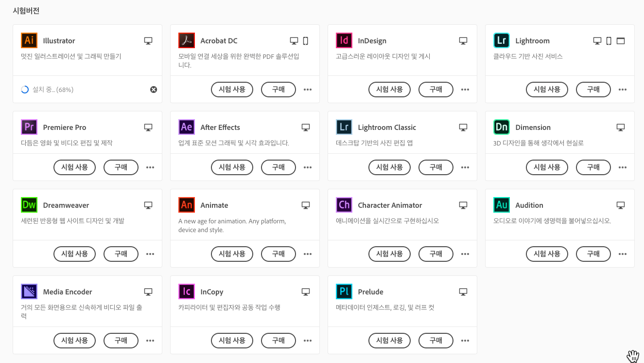The image size is (644, 363).
Task: Open more options for Audition
Action: (x=623, y=254)
